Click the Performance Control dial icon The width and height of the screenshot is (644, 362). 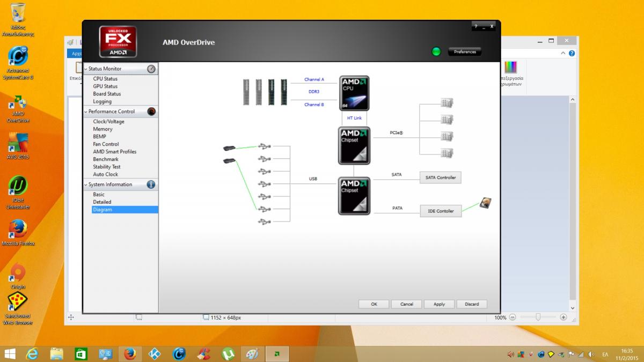click(x=151, y=112)
